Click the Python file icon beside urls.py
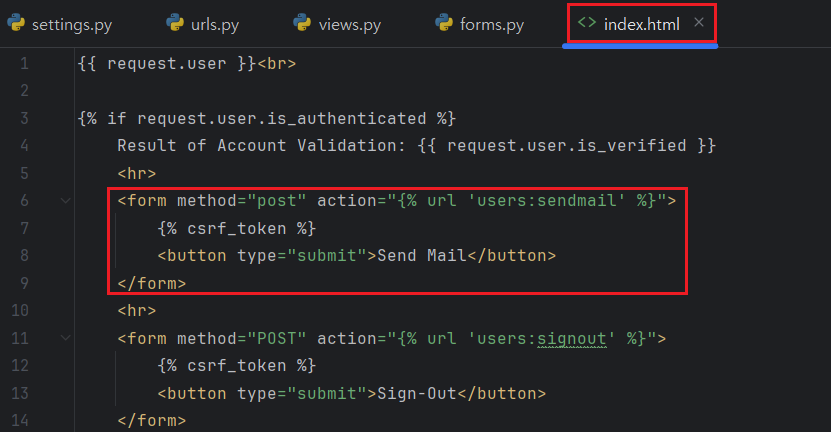This screenshot has width=831, height=432. pyautogui.click(x=159, y=23)
